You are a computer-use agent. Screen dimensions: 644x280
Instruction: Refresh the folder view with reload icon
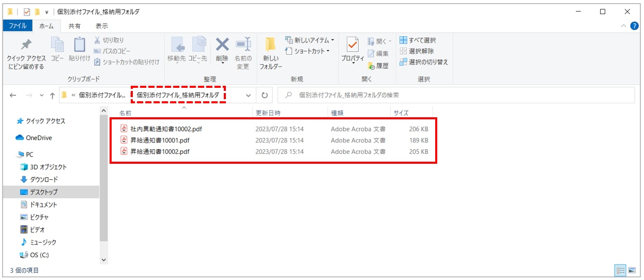click(265, 96)
